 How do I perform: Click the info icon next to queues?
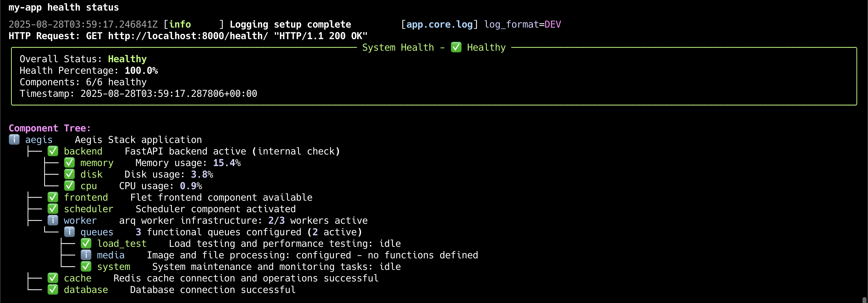[x=69, y=232]
